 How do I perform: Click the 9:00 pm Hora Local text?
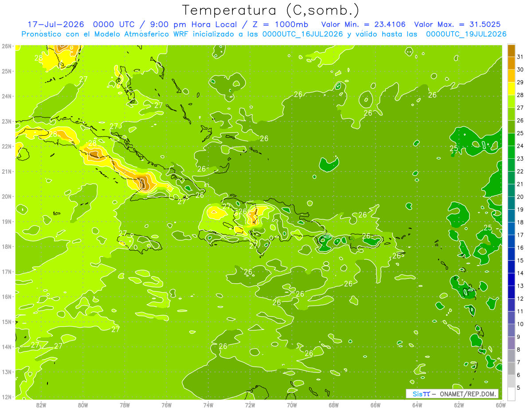(x=194, y=24)
